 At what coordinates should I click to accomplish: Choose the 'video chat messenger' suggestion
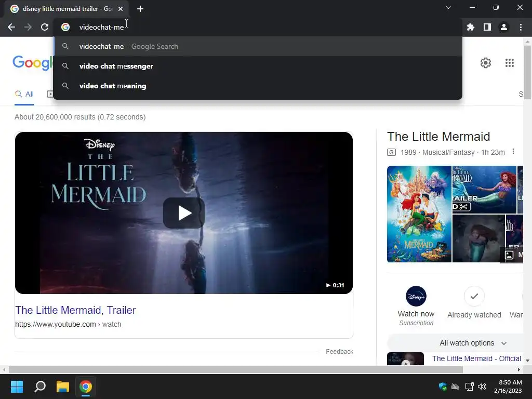tap(258, 66)
